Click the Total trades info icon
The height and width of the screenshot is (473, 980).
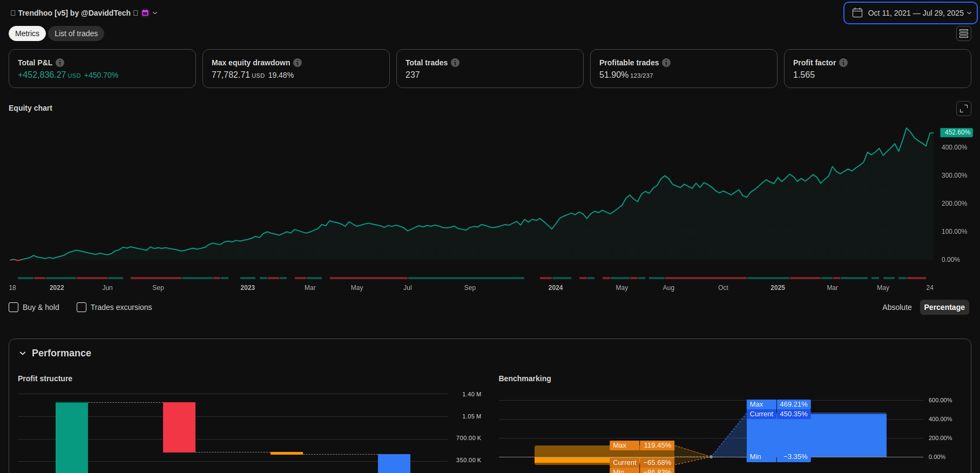click(x=455, y=63)
